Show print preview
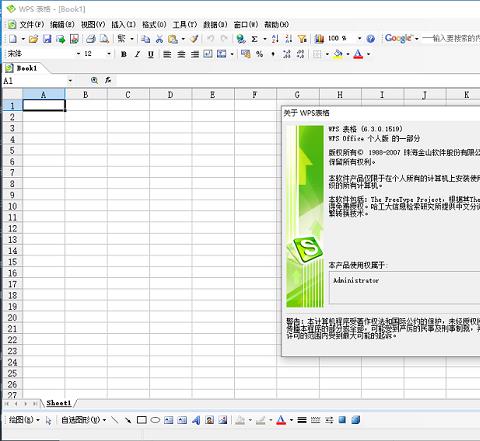The height and width of the screenshot is (441, 480). coord(104,39)
